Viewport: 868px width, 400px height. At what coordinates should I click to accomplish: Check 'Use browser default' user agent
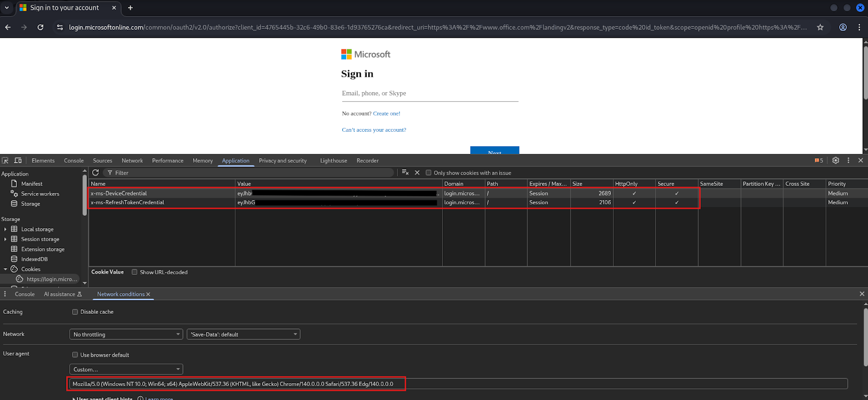coord(75,355)
